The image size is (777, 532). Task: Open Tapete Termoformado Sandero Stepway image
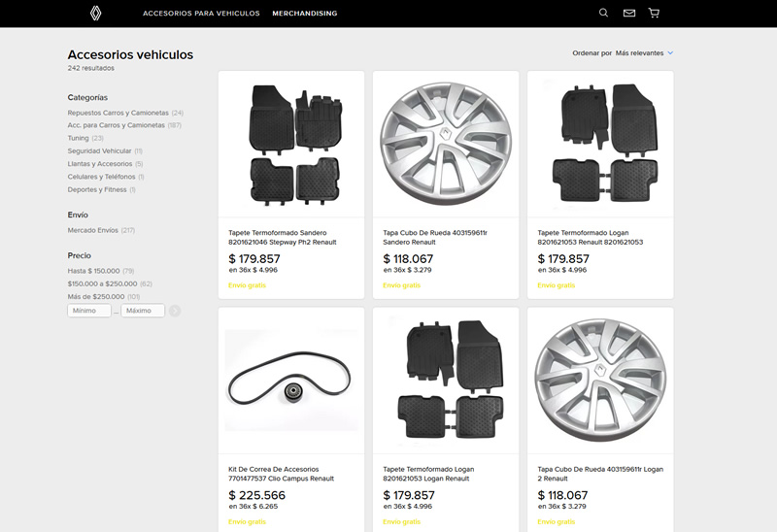click(291, 144)
